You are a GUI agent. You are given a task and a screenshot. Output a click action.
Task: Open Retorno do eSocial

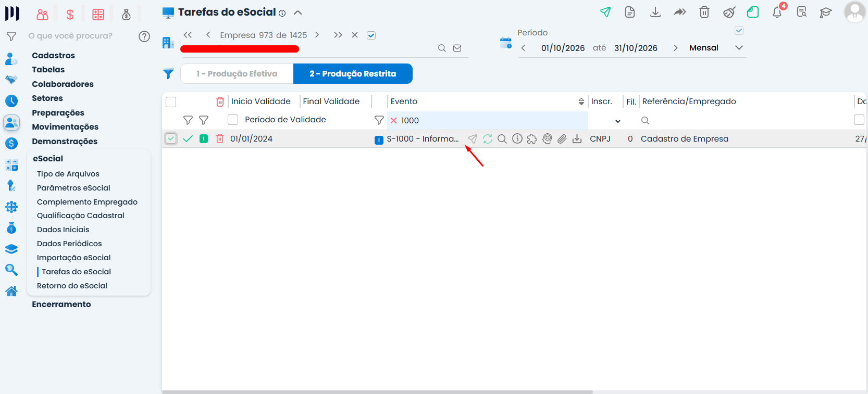(x=72, y=286)
